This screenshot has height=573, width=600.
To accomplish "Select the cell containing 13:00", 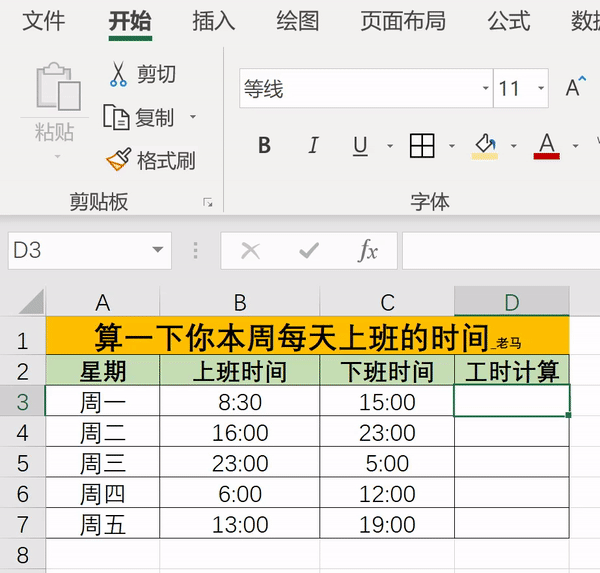I will 240,524.
